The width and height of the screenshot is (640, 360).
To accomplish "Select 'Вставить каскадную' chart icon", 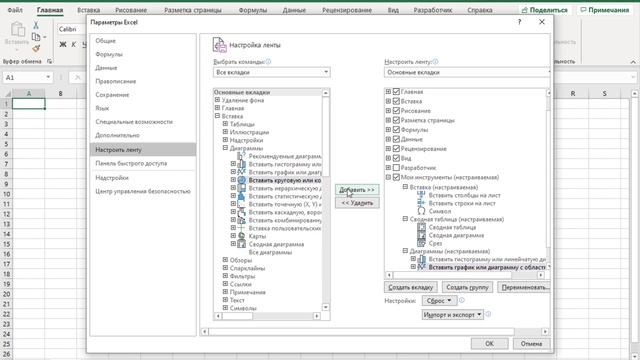I will (242, 212).
